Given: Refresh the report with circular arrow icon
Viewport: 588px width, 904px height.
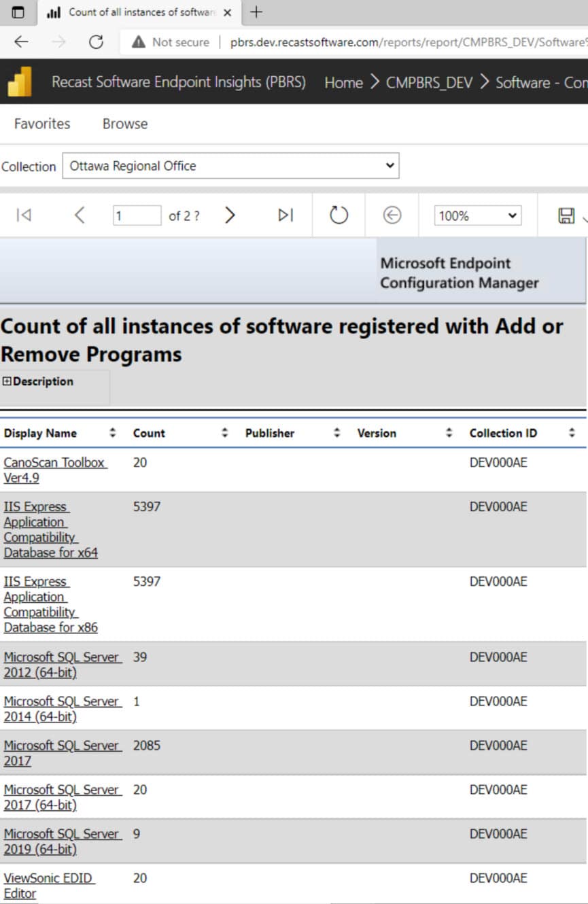Looking at the screenshot, I should click(x=339, y=215).
